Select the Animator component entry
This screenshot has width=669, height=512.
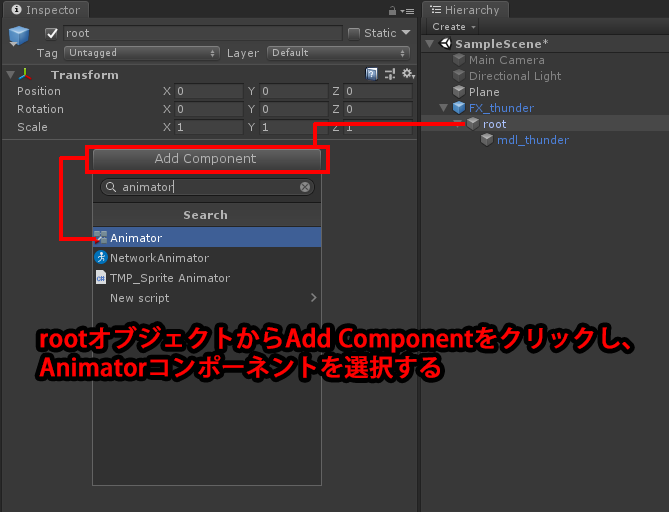click(207, 238)
